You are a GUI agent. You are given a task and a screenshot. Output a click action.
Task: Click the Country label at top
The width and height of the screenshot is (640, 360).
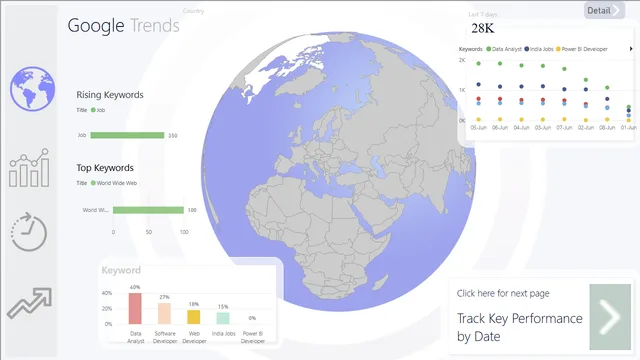(193, 11)
